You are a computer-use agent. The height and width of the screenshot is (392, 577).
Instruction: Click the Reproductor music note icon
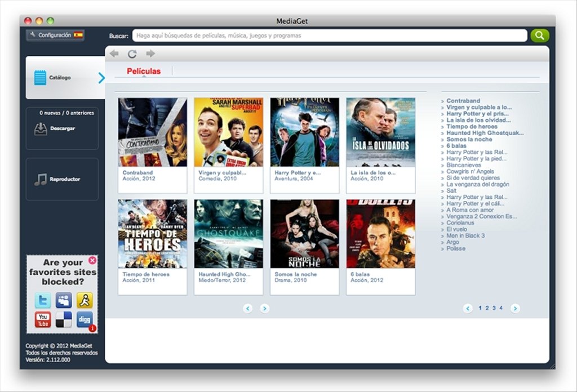41,179
